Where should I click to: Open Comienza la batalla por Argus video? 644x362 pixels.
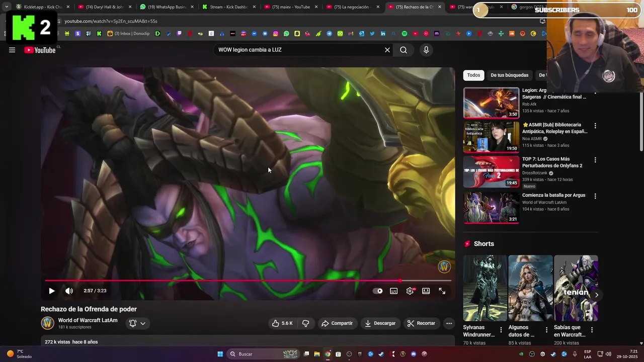click(553, 195)
